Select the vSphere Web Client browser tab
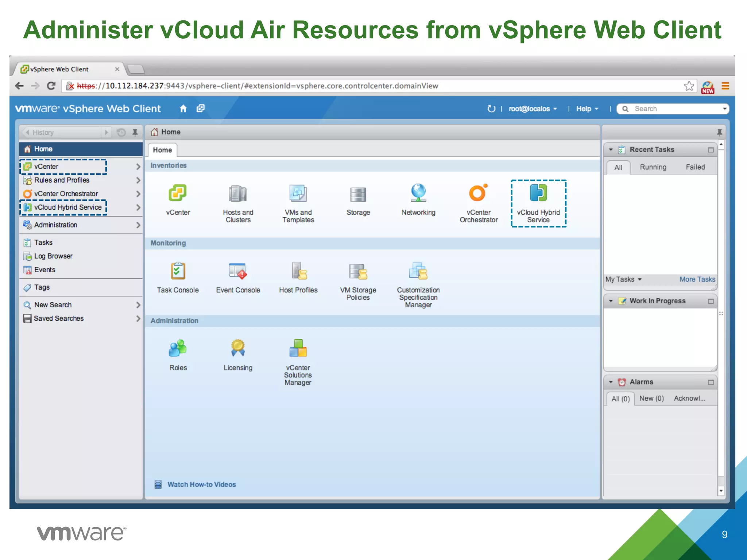Image resolution: width=747 pixels, height=560 pixels. coord(69,69)
